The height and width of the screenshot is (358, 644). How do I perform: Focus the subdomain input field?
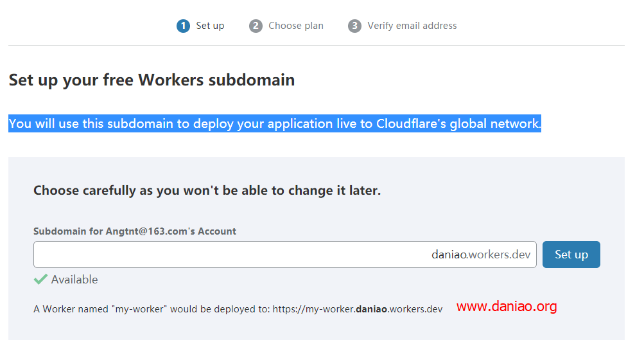(x=285, y=255)
